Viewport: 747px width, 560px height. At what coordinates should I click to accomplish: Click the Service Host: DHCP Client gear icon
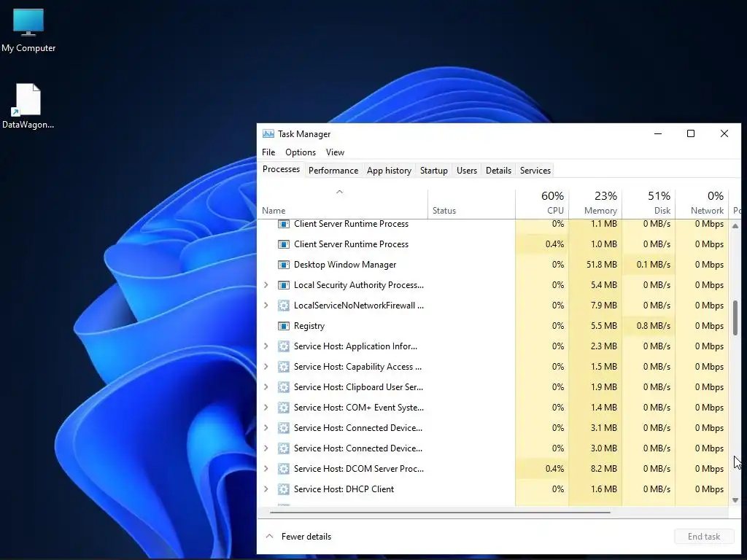[x=284, y=489]
